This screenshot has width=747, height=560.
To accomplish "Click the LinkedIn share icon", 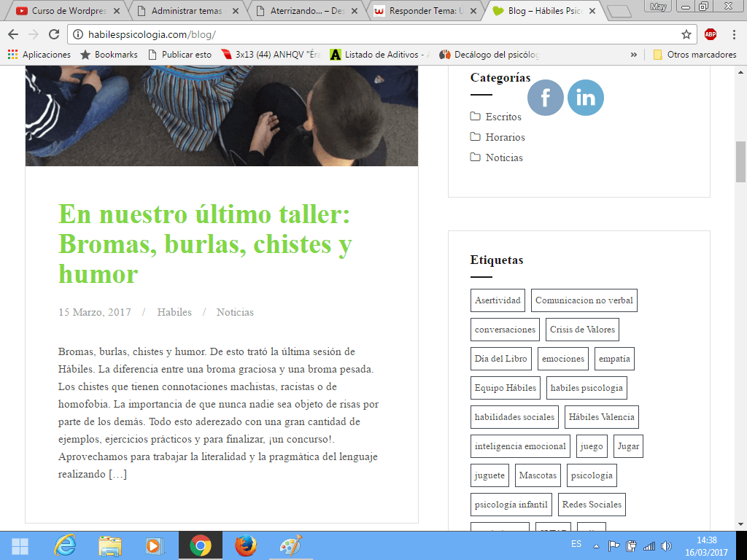I will coord(586,98).
